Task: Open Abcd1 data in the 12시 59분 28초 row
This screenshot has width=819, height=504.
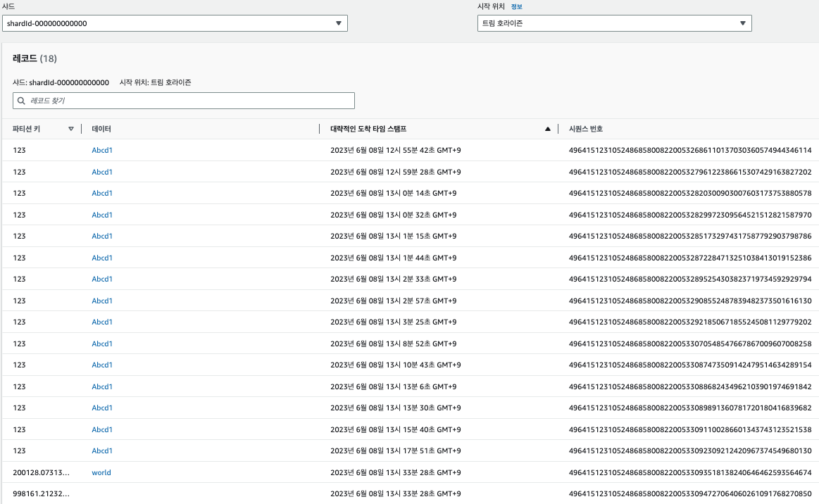Action: coord(102,172)
